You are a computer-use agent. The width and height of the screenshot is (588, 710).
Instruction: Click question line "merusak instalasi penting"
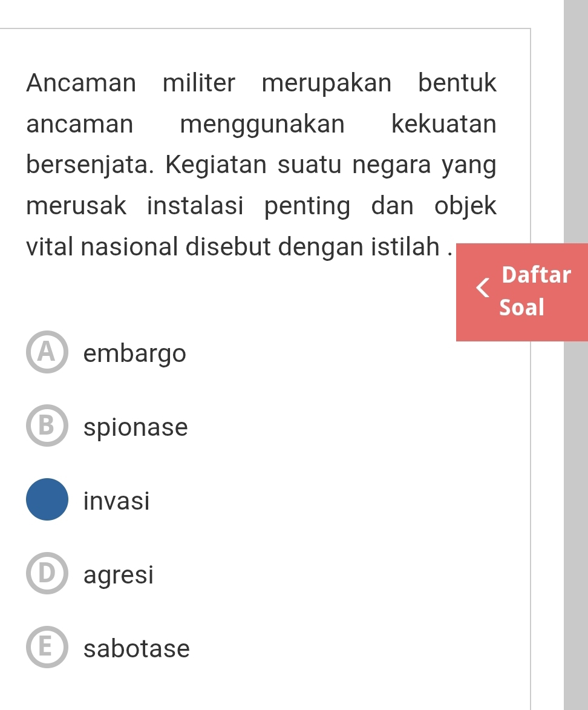pos(261,206)
